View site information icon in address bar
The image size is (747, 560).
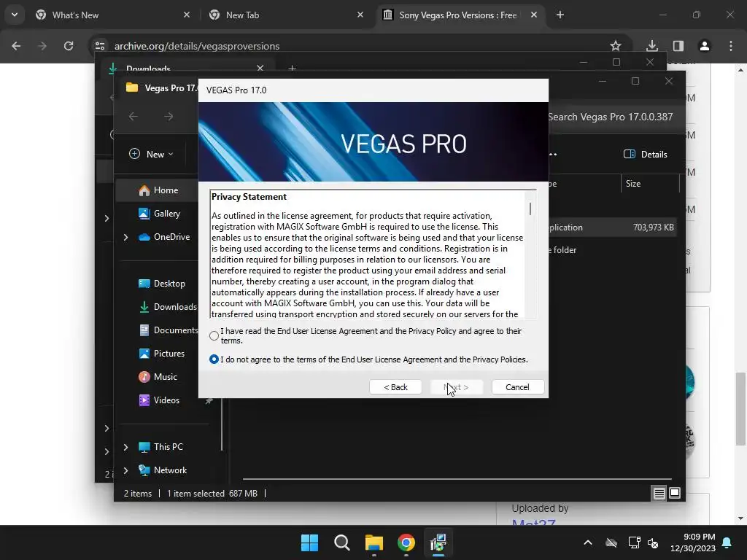point(100,46)
